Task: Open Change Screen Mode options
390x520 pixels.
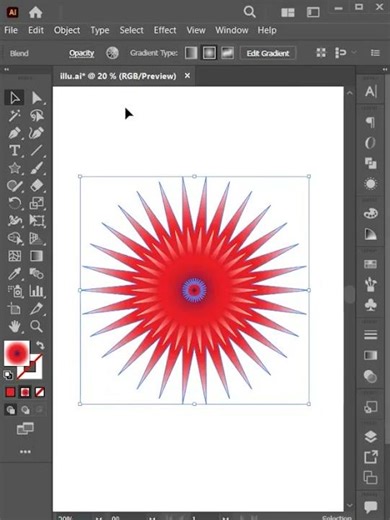Action: [x=25, y=428]
